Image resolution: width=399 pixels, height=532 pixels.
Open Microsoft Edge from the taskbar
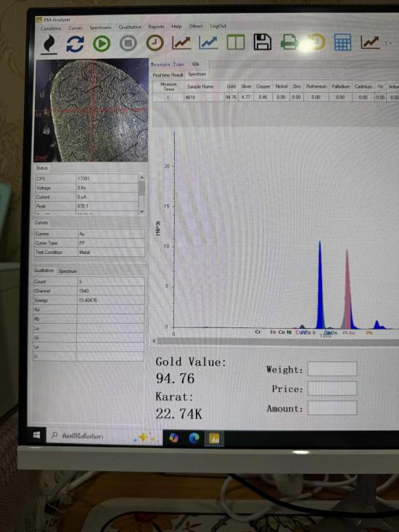pos(194,438)
